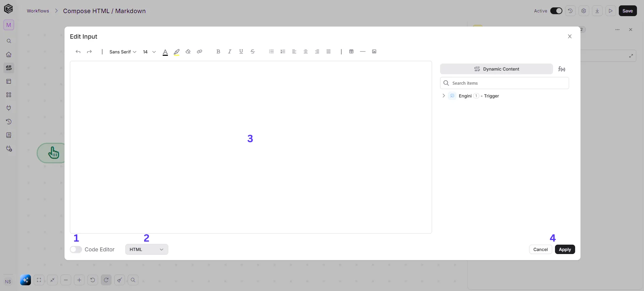Go to home via sidebar icon
Screen dimensions: 644x291
coord(9,54)
